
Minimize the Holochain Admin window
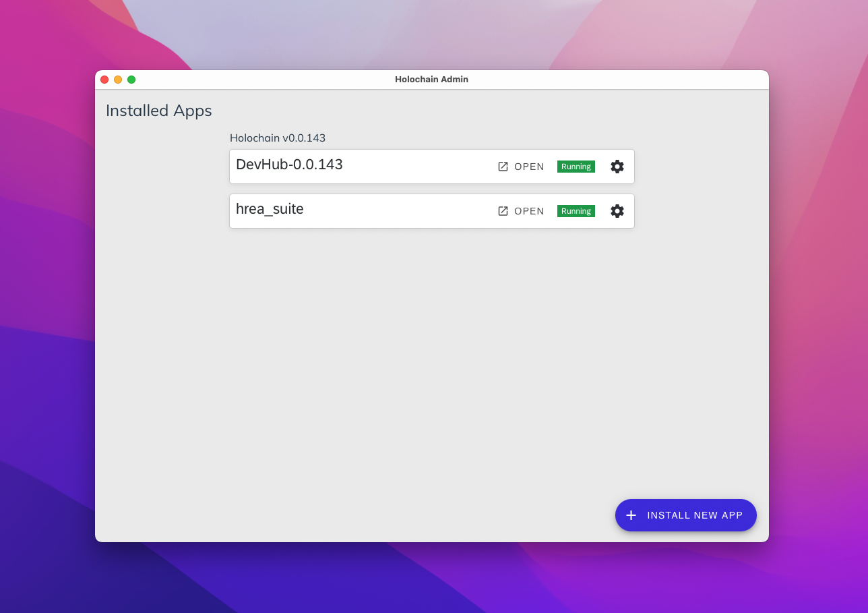(x=118, y=80)
